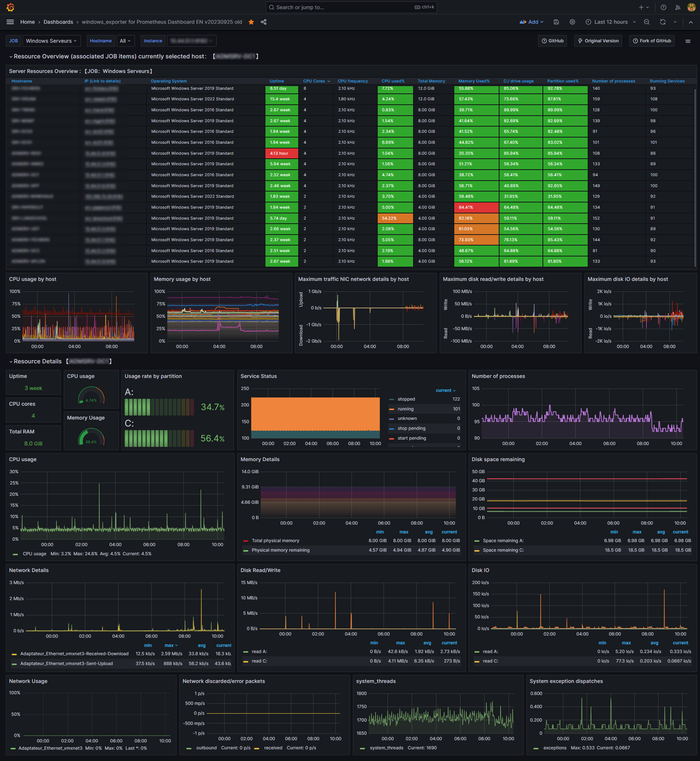Unstar this dashboard with star icon
The image size is (700, 761).
pos(251,22)
